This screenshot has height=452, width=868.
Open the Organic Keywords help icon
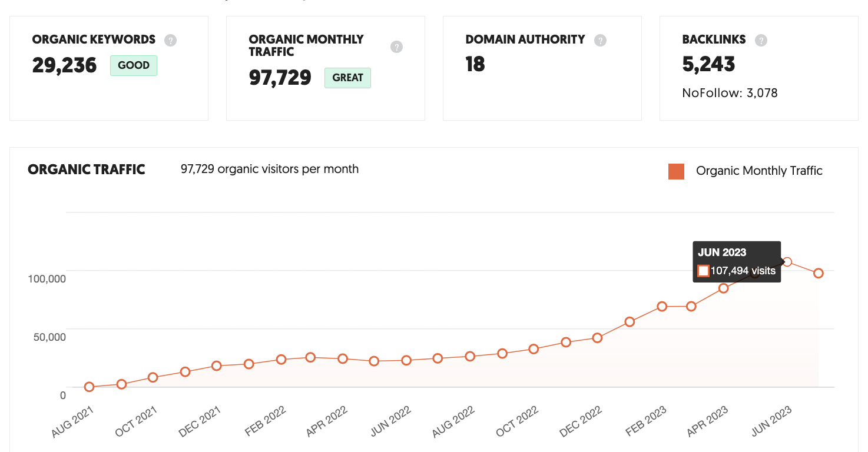tap(170, 40)
